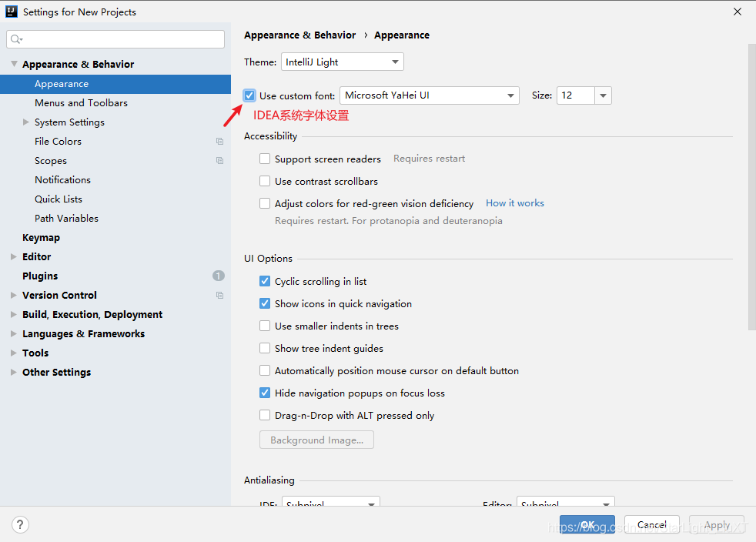
Task: Click the copy icon beside File Colors
Action: pos(220,142)
